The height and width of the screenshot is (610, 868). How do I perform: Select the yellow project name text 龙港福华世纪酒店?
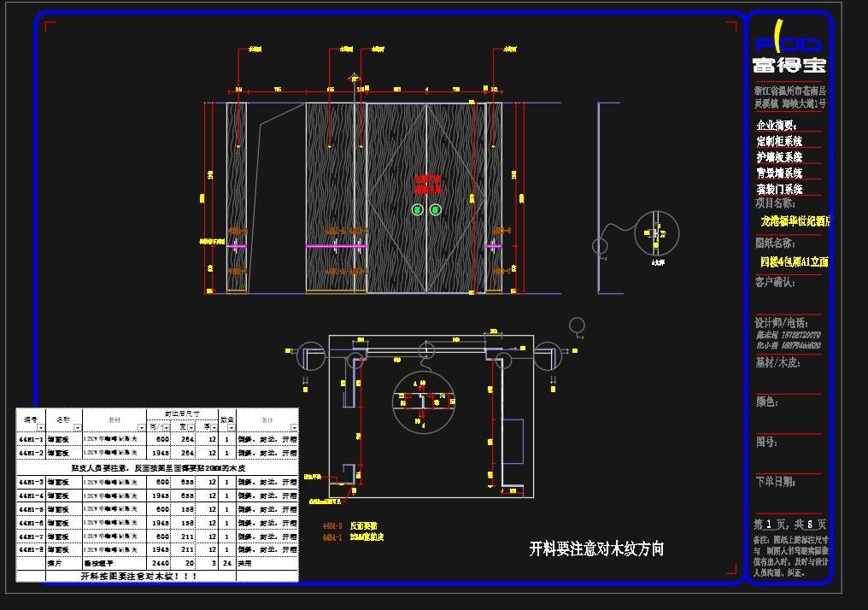795,221
